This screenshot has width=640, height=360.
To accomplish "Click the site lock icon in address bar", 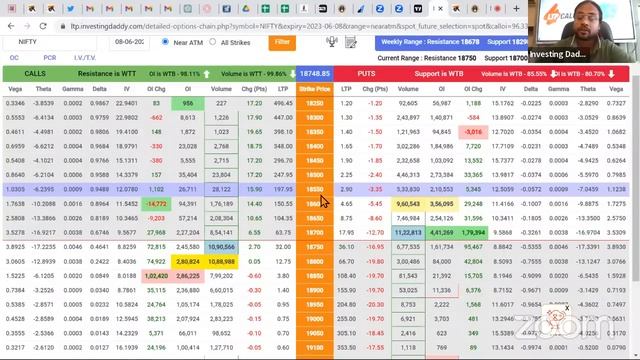I will coord(62,27).
